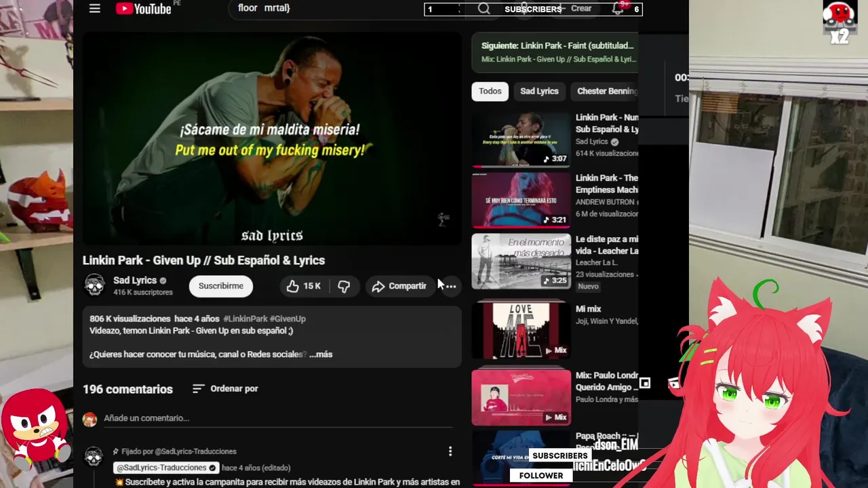Open the Ordenar por sort dropdown
This screenshot has height=488, width=868.
(x=225, y=388)
